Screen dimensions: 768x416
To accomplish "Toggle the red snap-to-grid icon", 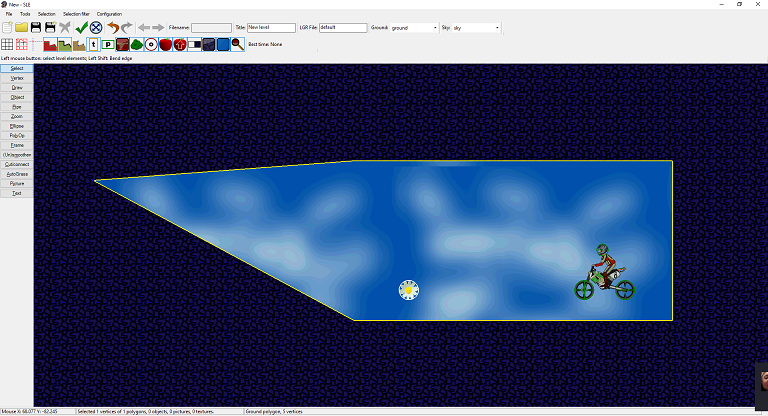I will (x=22, y=45).
